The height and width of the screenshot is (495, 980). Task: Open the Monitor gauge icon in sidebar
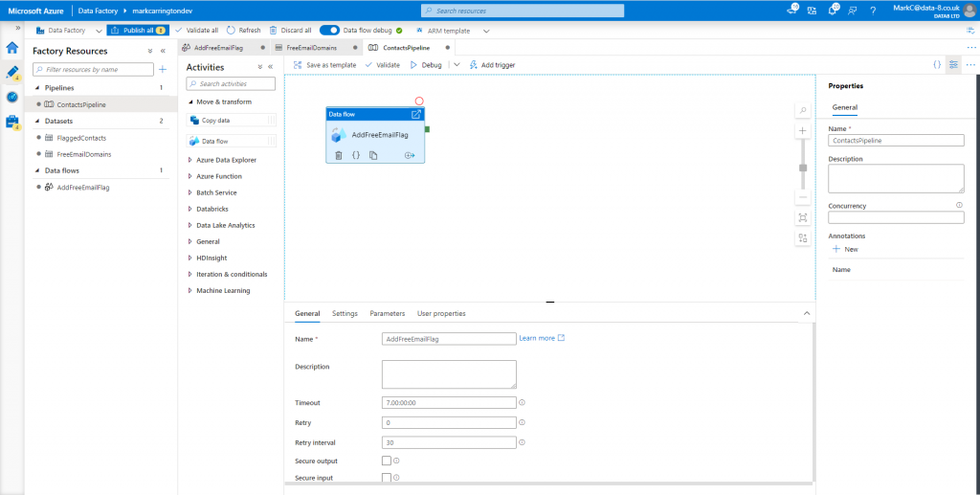(x=11, y=97)
